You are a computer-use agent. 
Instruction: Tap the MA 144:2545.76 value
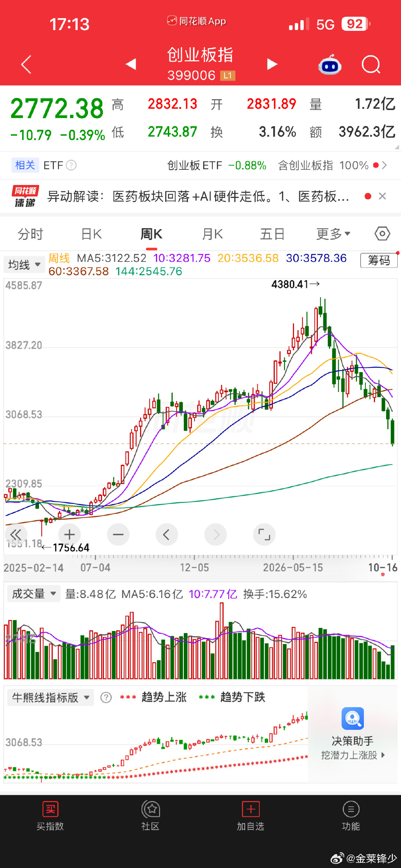click(x=149, y=272)
